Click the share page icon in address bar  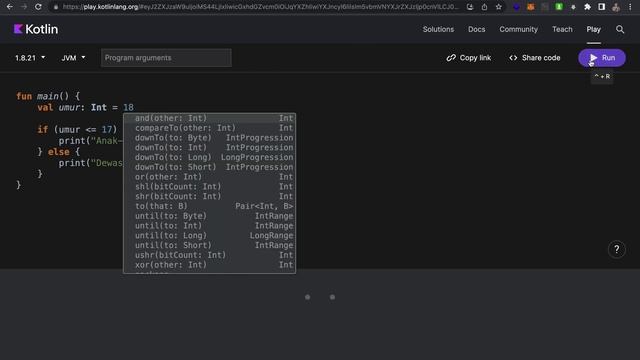point(484,7)
